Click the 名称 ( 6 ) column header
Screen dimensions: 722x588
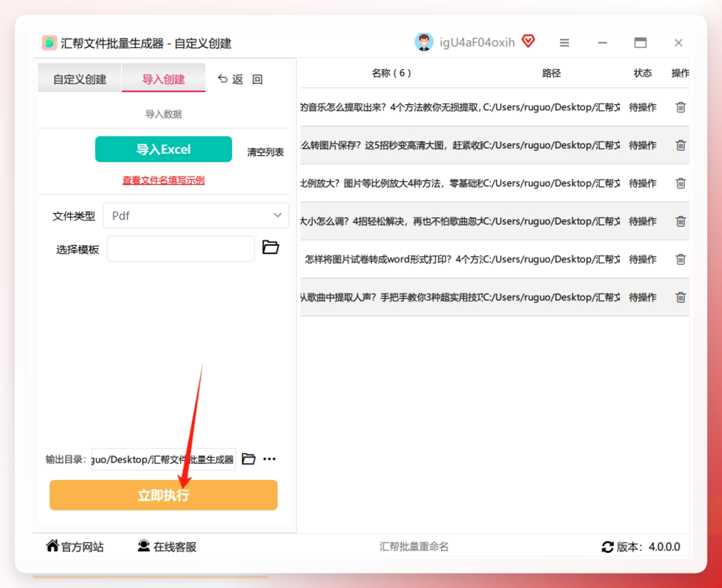(x=392, y=73)
